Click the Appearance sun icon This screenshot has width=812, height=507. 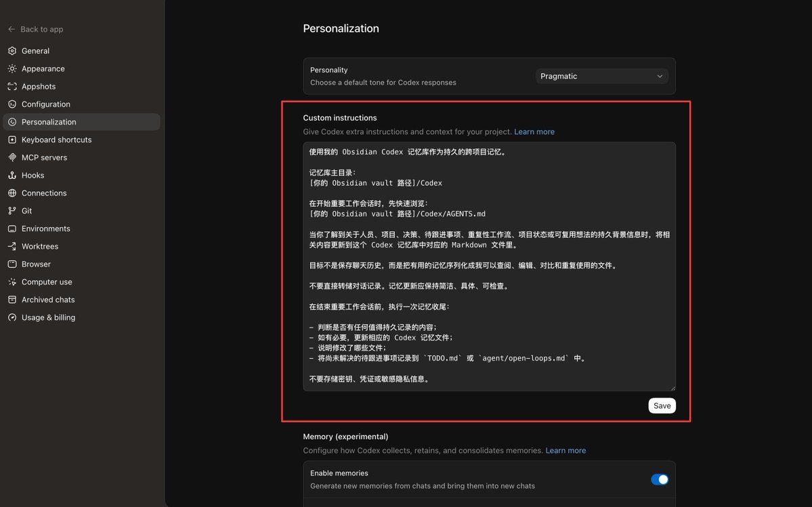click(x=12, y=68)
